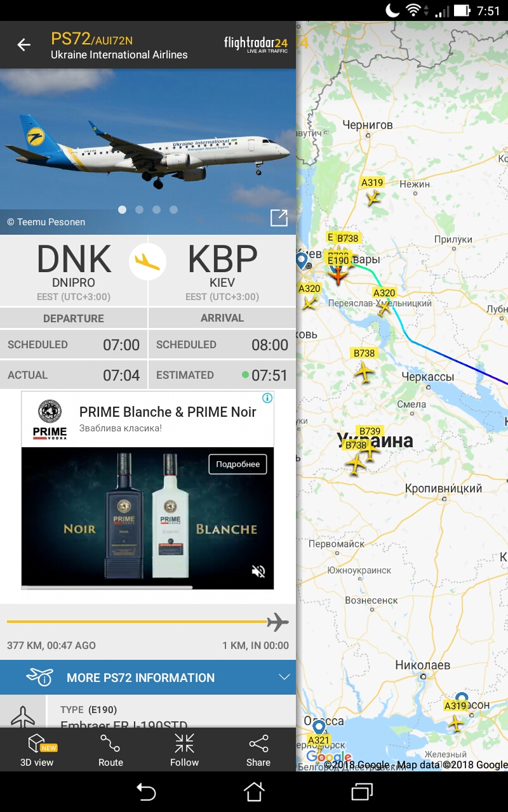
Task: Select the A321 aircraft near Одесса
Action: click(x=319, y=752)
